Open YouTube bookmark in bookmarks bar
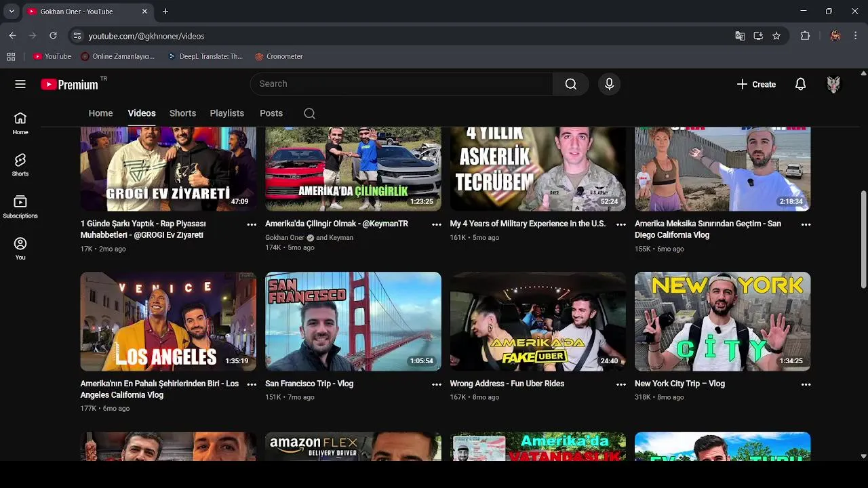 point(52,56)
